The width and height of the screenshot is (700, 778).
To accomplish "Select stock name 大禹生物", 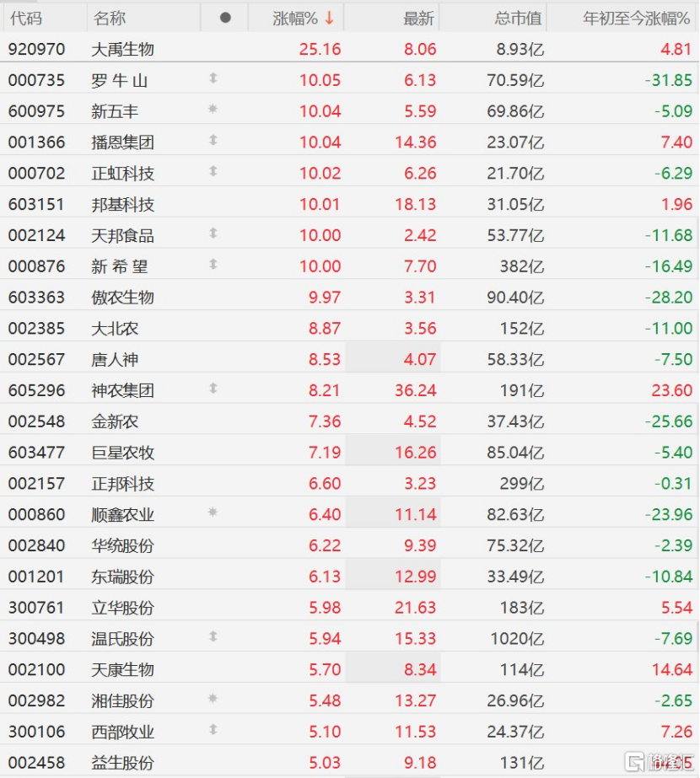I will click(122, 49).
